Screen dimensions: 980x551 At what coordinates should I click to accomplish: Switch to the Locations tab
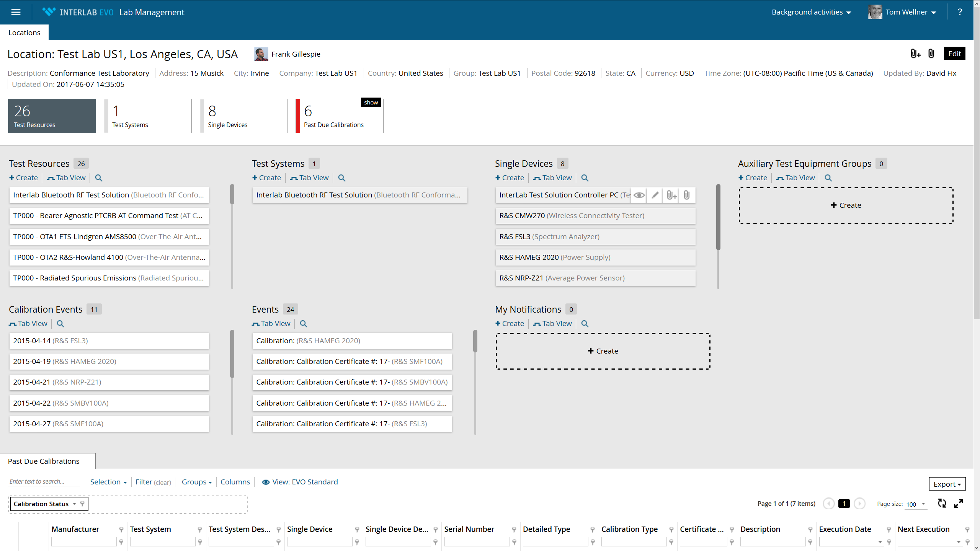point(24,33)
